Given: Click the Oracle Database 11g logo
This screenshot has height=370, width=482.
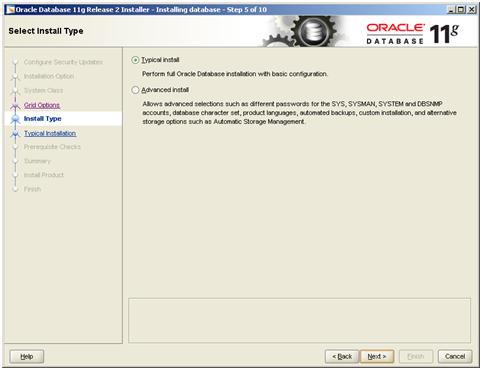Looking at the screenshot, I should pyautogui.click(x=413, y=33).
